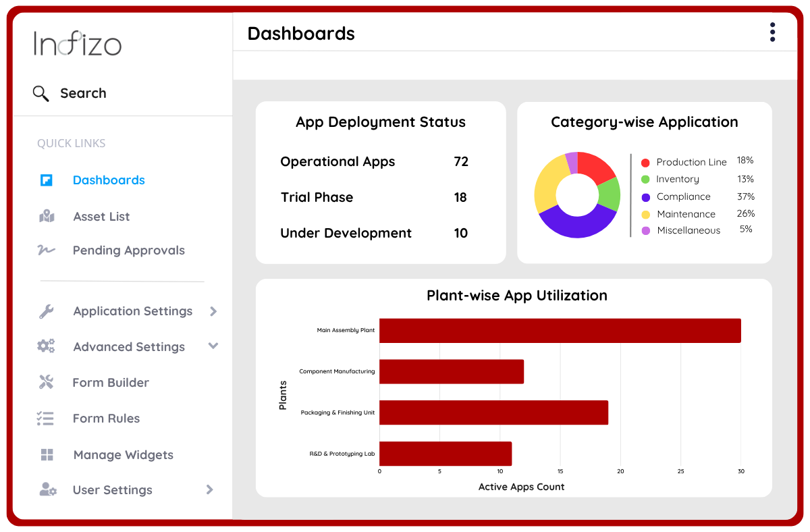The width and height of the screenshot is (810, 532).
Task: Click the User Settings person icon
Action: [x=45, y=489]
